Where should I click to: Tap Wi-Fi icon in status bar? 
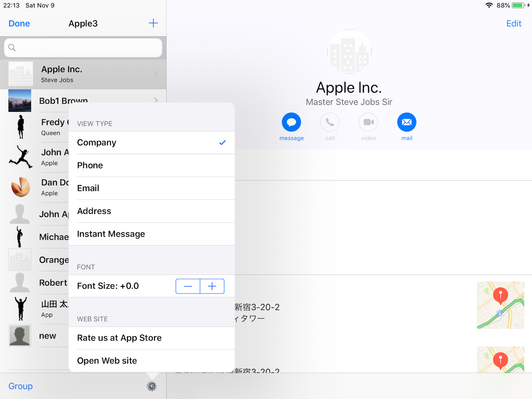[x=489, y=5]
